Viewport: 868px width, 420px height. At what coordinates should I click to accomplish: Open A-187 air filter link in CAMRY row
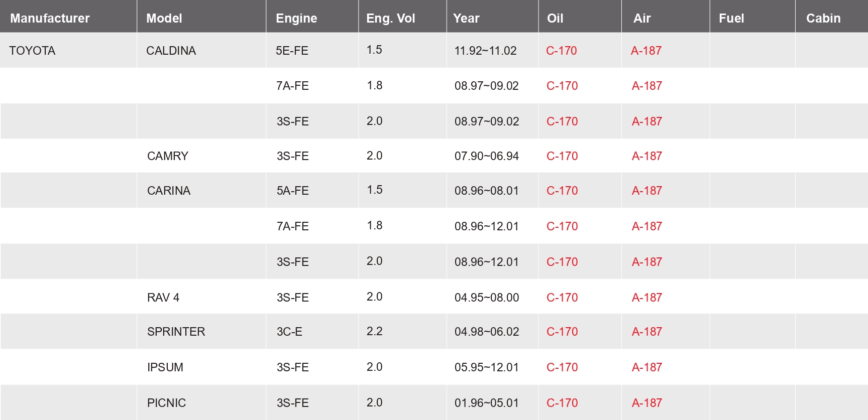pos(646,156)
